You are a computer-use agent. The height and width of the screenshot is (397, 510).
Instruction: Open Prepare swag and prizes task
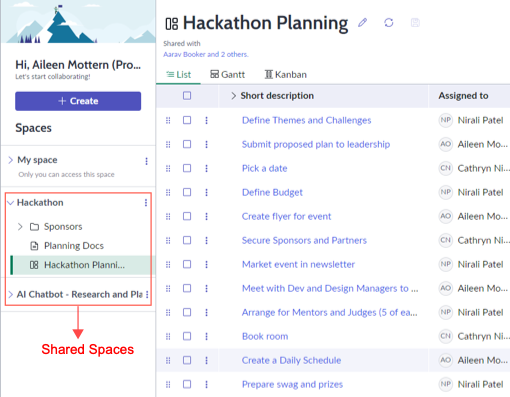(292, 384)
